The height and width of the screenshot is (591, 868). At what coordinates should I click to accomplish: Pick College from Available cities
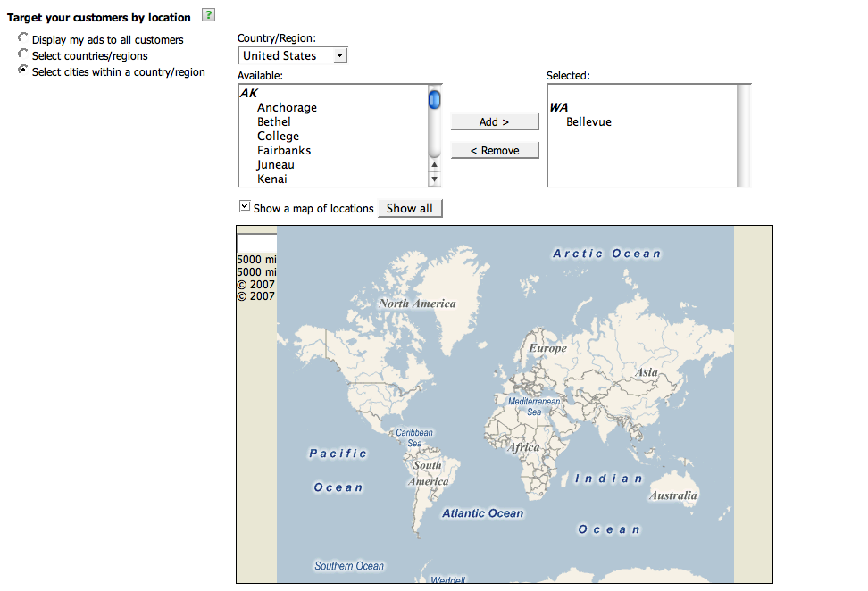(278, 137)
